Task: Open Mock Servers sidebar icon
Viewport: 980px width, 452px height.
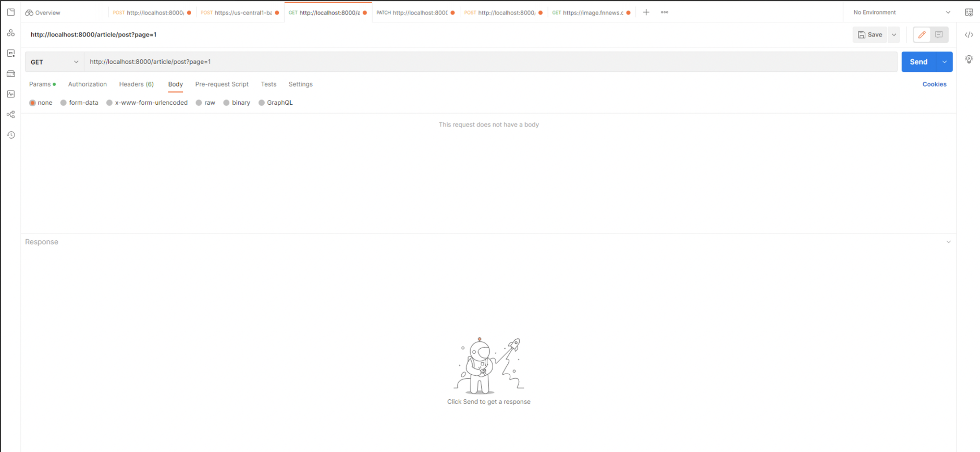Action: coord(11,73)
